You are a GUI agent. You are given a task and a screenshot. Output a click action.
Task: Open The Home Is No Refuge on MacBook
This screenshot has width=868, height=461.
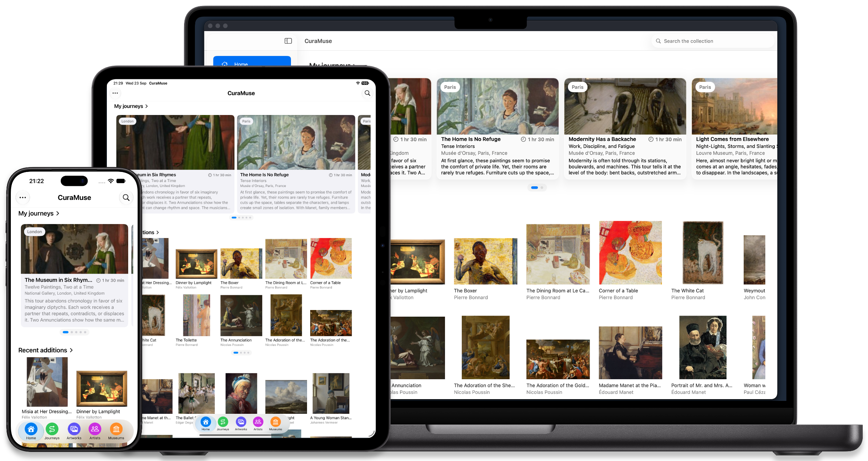click(x=497, y=129)
